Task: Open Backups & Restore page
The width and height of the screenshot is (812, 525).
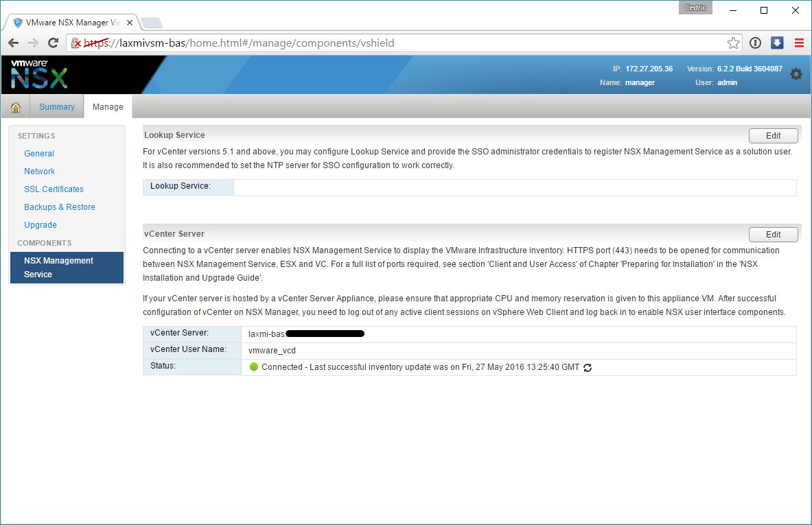Action: 60,207
